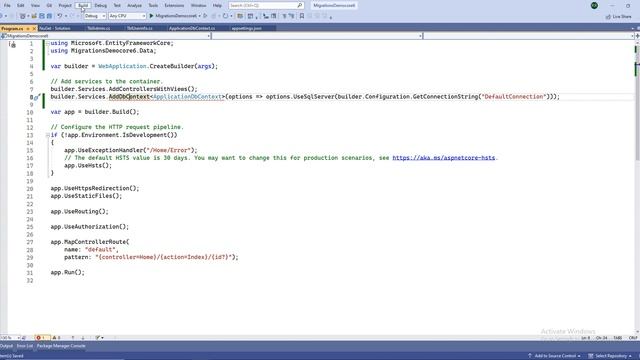Open the Analyze menu
640x360 pixels.
pos(134,5)
